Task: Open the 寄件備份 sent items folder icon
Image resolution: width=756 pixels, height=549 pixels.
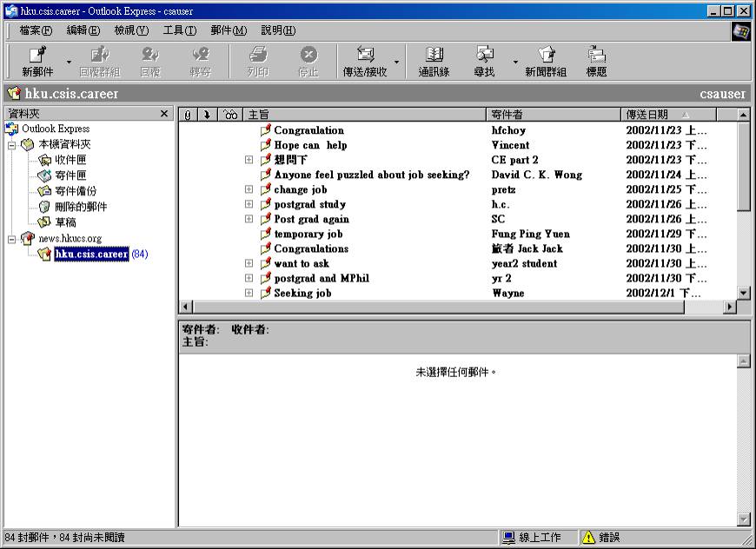Action: click(x=44, y=191)
